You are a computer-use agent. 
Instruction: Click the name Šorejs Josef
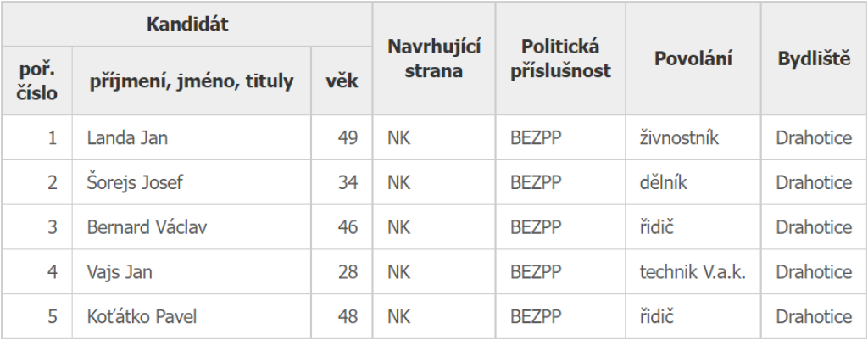pos(135,182)
